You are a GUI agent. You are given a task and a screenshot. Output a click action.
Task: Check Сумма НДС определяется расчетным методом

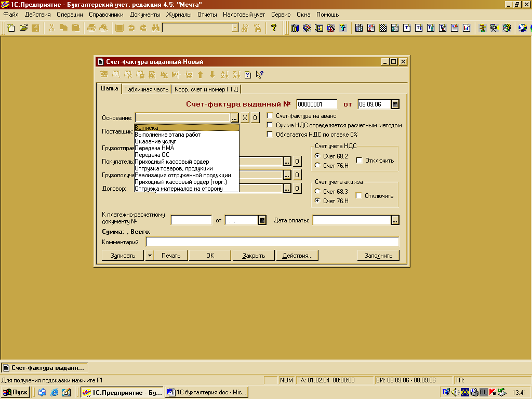coord(270,125)
